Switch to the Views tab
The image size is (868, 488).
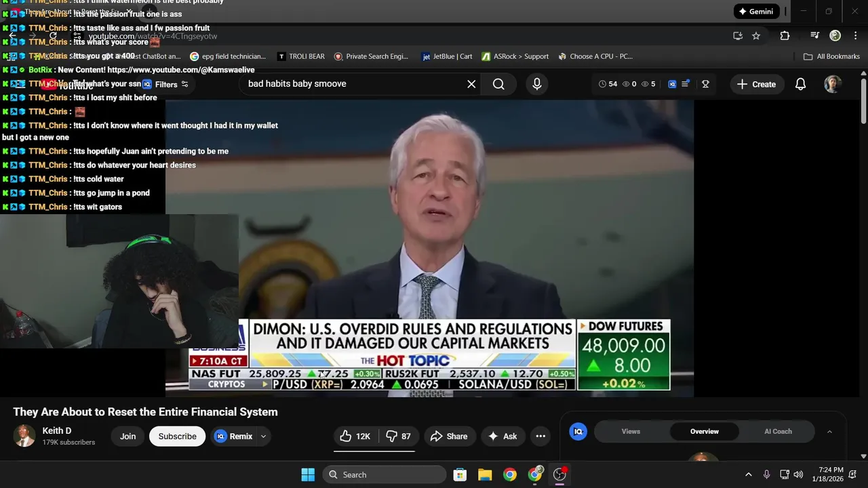(x=631, y=431)
